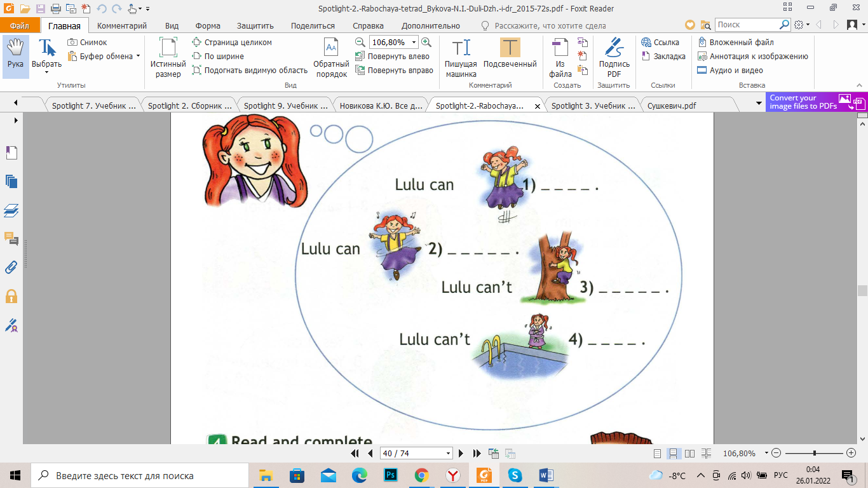Open the user account icon

852,25
